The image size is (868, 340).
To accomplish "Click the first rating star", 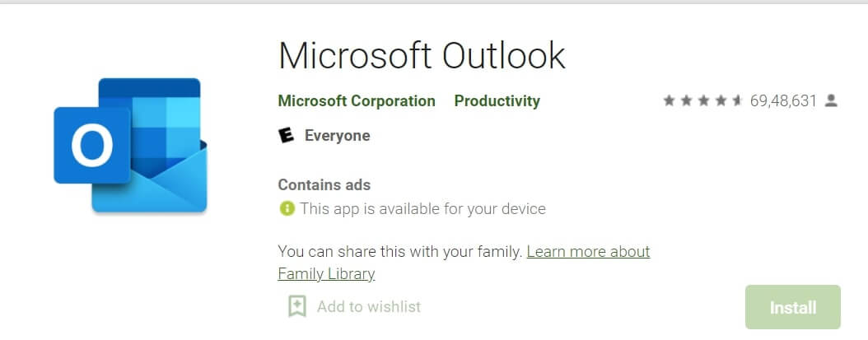I will point(669,101).
